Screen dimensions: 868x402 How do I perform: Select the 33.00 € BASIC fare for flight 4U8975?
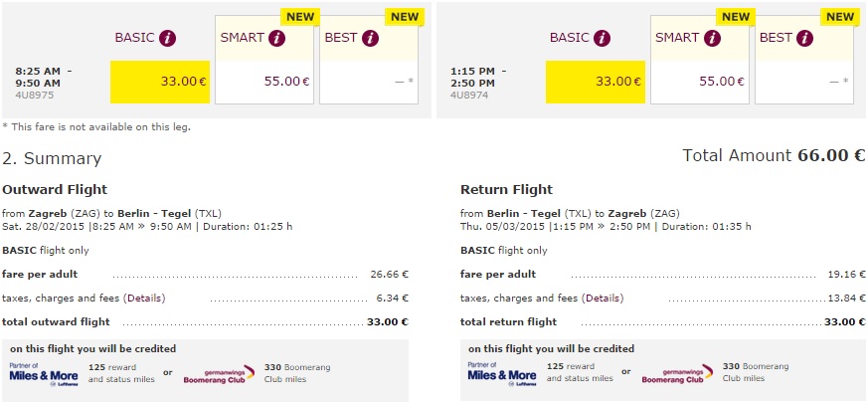[x=160, y=82]
